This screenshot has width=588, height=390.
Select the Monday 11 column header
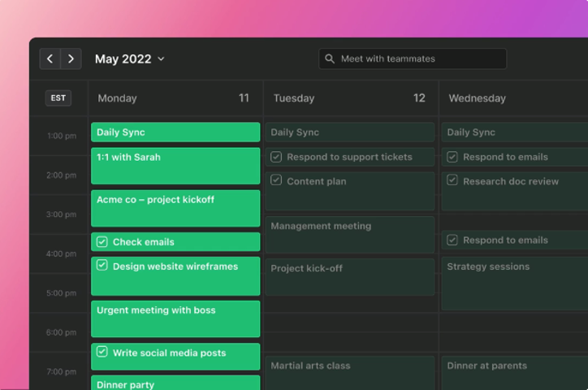click(x=175, y=98)
